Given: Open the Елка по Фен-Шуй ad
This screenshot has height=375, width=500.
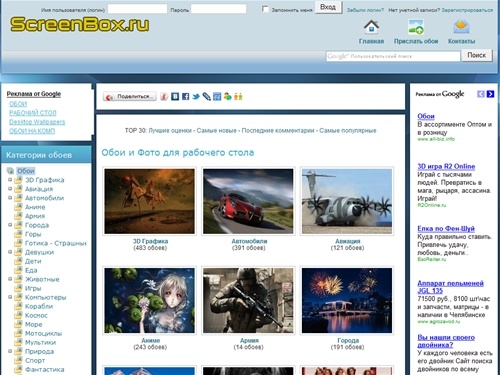Looking at the screenshot, I should point(446,228).
